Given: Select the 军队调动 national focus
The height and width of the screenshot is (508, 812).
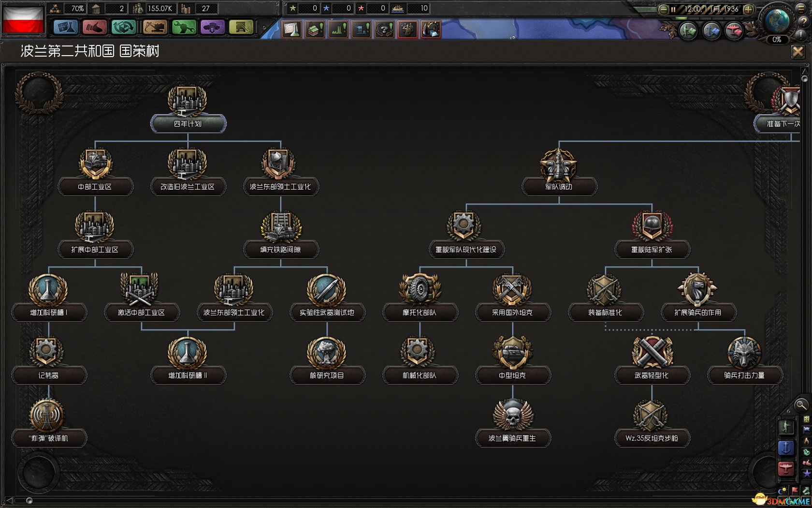Looking at the screenshot, I should [559, 186].
